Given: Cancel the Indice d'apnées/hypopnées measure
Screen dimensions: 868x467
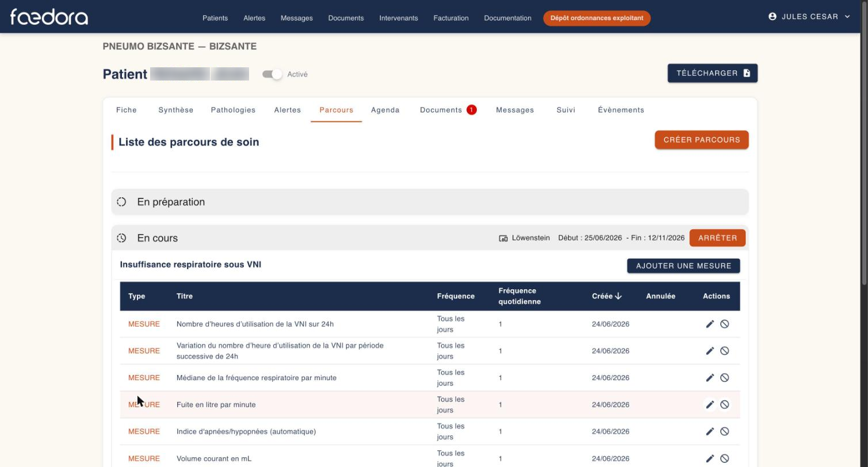Looking at the screenshot, I should point(725,431).
